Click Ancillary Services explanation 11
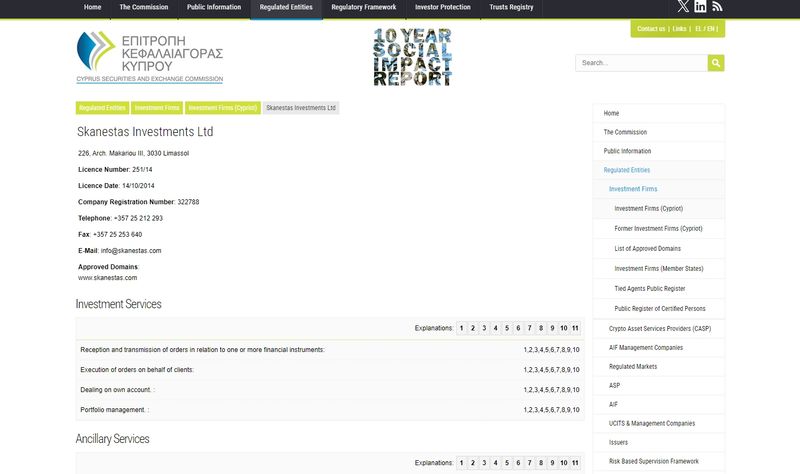The height and width of the screenshot is (474, 800). click(x=576, y=463)
